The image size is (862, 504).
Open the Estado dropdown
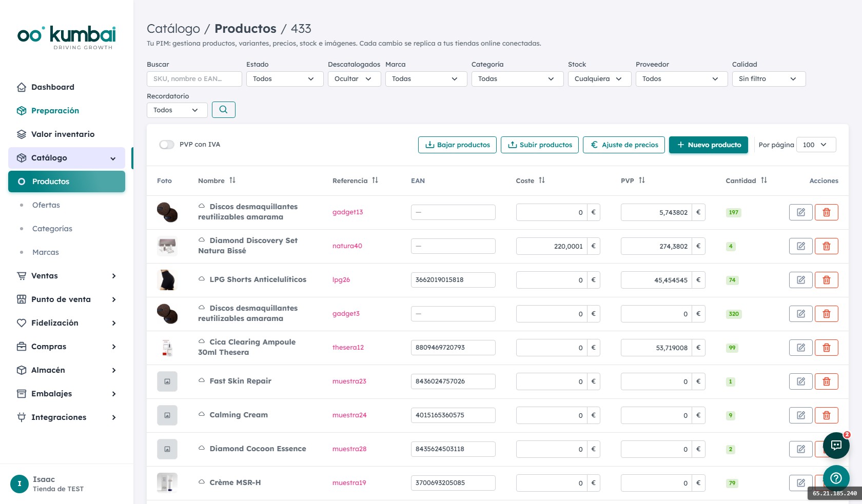tap(285, 79)
